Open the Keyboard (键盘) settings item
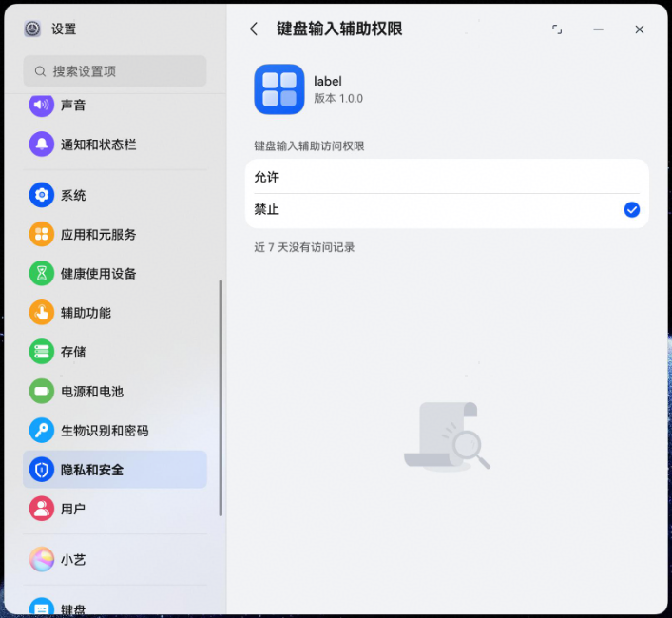Viewport: 672px width, 618px height. click(114, 608)
